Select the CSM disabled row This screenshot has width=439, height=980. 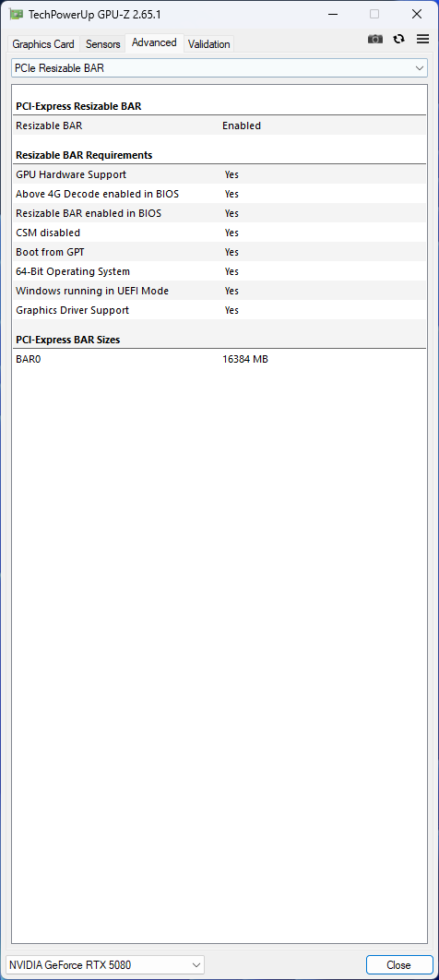click(219, 233)
